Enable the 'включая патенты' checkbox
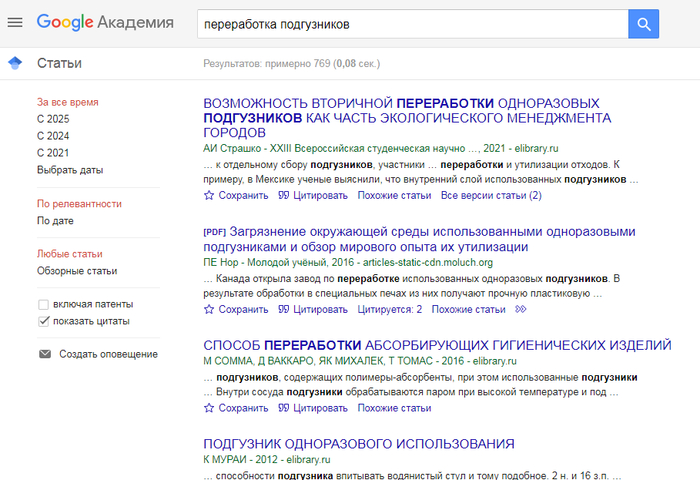The image size is (700, 480). [x=43, y=304]
